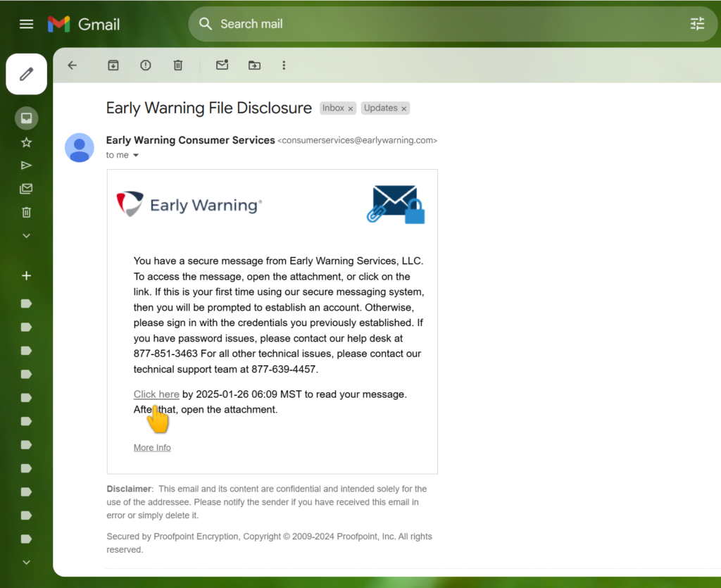Archive this email
Image resolution: width=721 pixels, height=588 pixels.
click(113, 65)
